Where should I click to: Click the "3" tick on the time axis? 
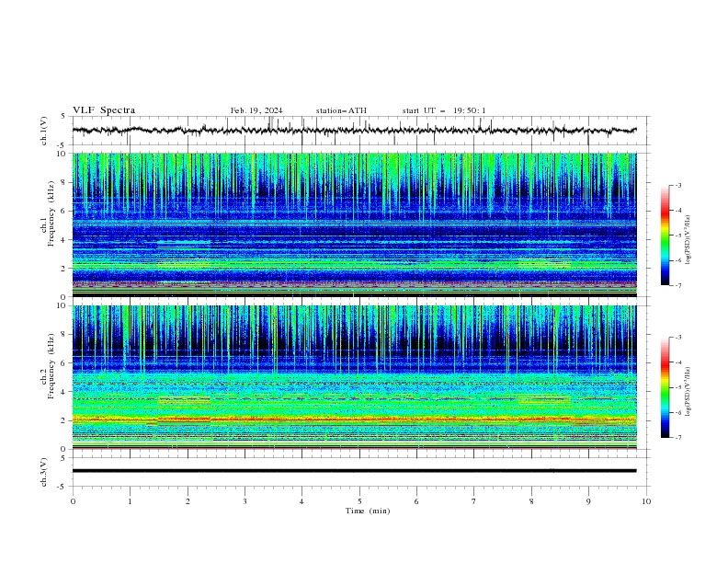[x=245, y=501]
